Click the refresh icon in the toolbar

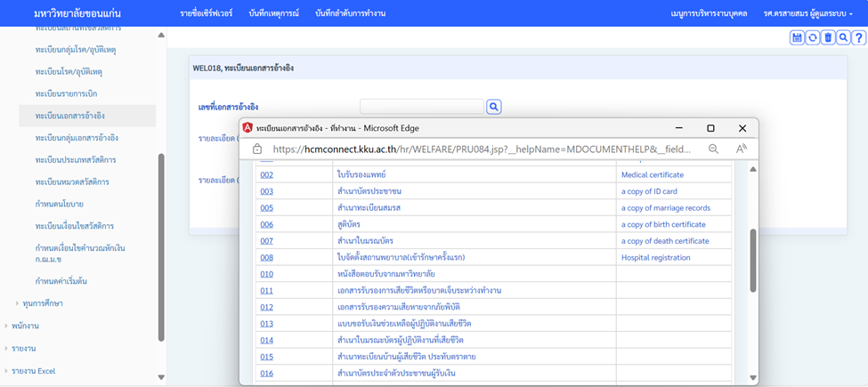813,37
